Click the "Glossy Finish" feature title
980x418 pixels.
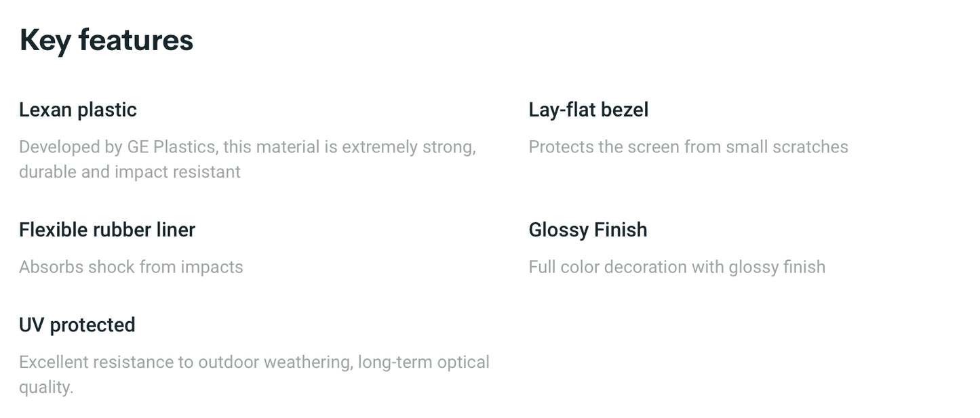click(x=587, y=230)
